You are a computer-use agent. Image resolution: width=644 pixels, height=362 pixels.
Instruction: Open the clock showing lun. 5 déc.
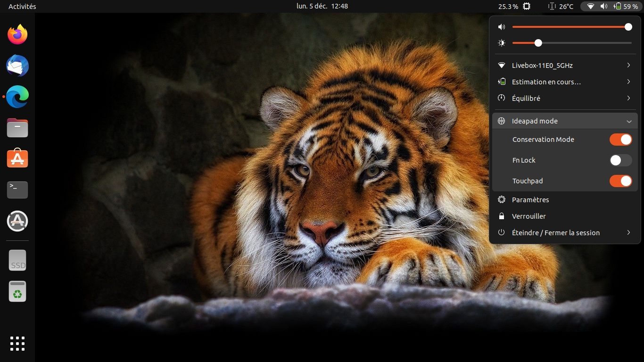(322, 7)
